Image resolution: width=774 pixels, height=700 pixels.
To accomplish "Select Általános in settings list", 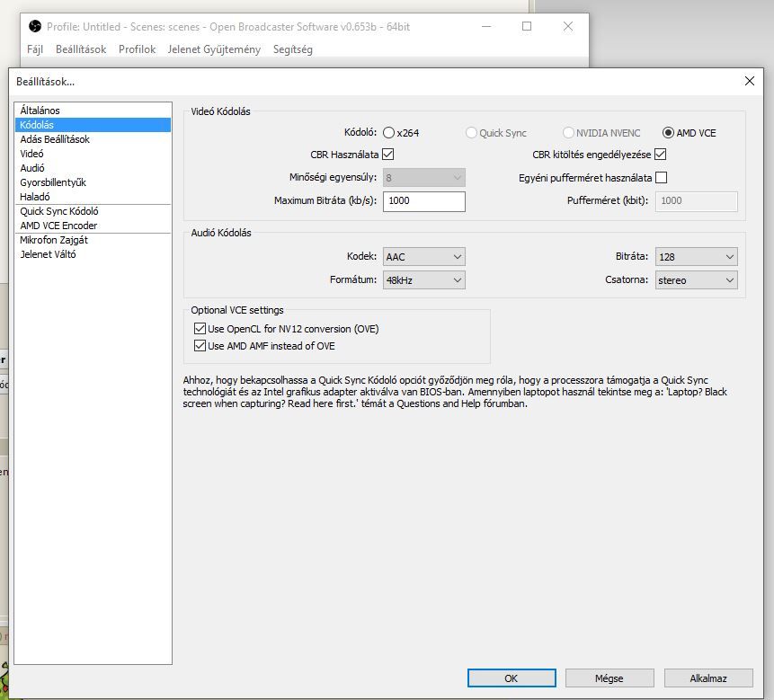I will pyautogui.click(x=93, y=111).
